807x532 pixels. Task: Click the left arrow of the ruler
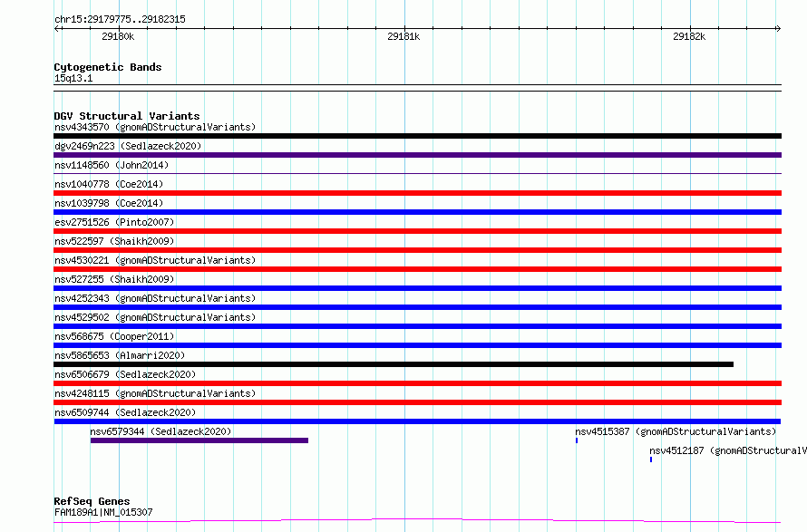coord(56,28)
